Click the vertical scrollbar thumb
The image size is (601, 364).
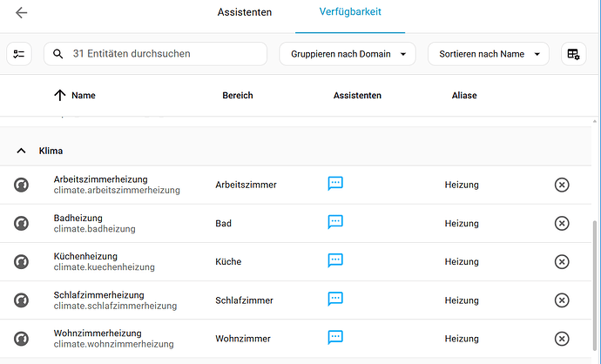pyautogui.click(x=595, y=286)
